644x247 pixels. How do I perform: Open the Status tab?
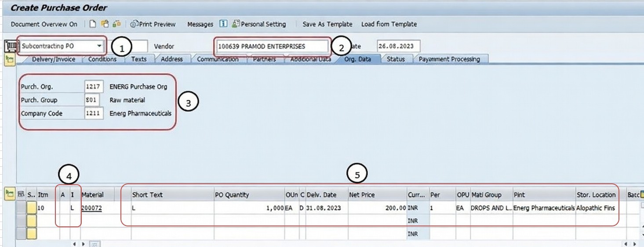tap(395, 59)
